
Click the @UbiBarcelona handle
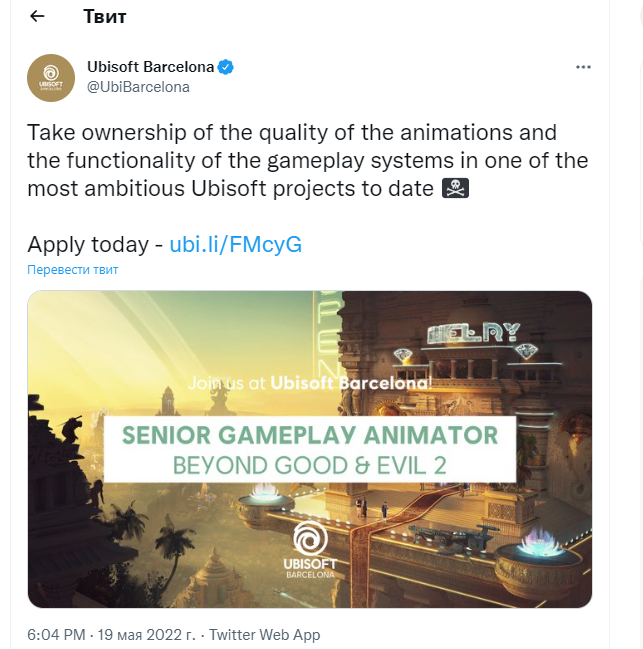tap(139, 87)
